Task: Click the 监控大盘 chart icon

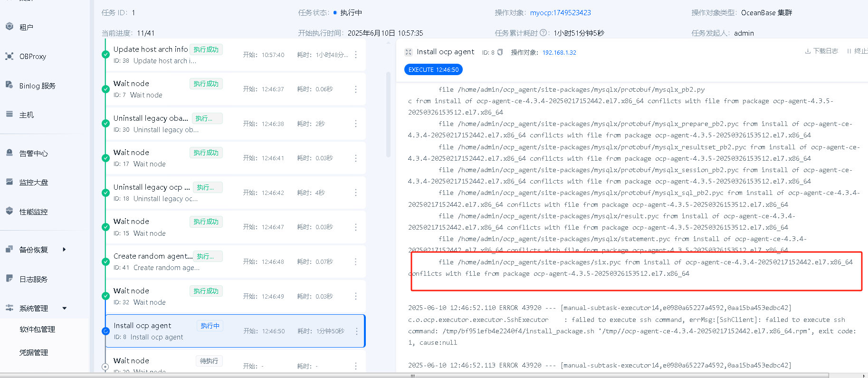Action: point(10,182)
